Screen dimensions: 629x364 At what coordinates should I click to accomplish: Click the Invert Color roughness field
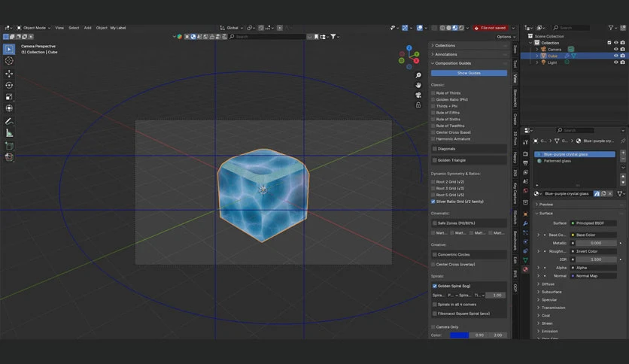[x=594, y=251]
